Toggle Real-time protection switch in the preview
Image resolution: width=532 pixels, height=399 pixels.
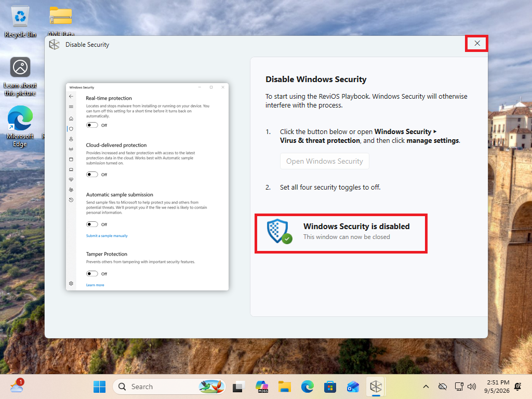pos(92,125)
